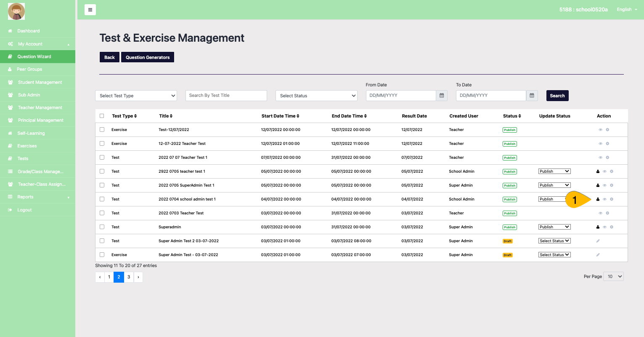Click gear icon for 2022 0703 Teacher Test

607,213
